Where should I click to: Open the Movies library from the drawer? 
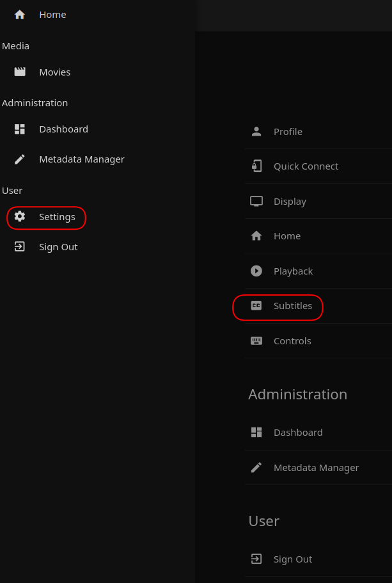click(x=55, y=72)
